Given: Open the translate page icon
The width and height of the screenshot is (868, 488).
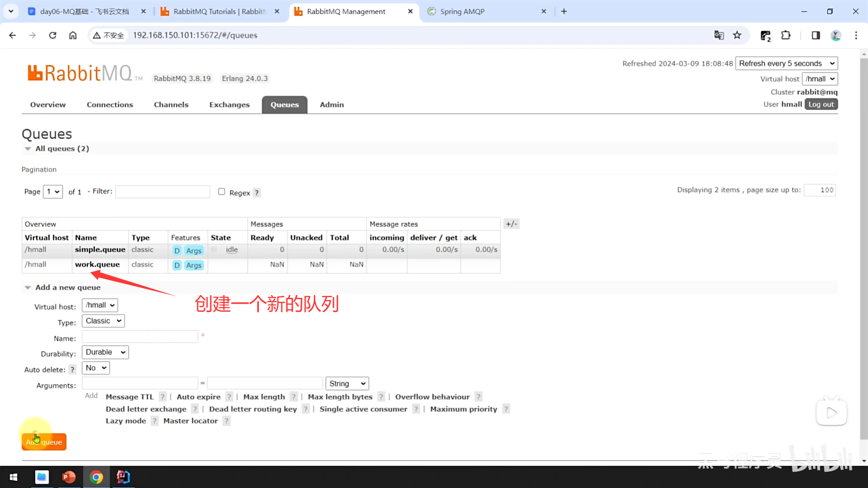Looking at the screenshot, I should [719, 35].
